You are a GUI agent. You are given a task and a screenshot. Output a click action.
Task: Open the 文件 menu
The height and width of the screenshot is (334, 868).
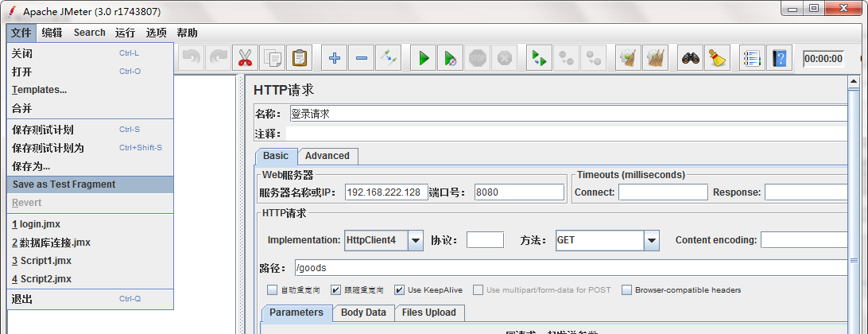21,33
